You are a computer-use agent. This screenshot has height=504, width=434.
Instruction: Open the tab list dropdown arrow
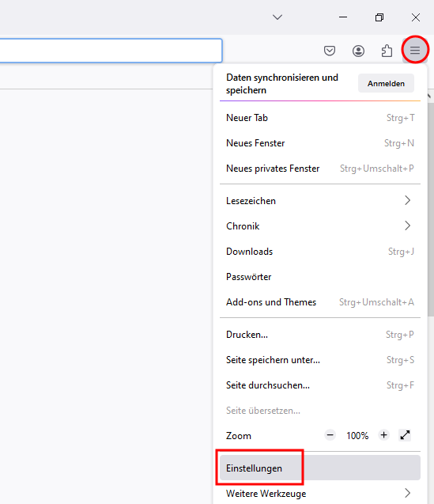[x=277, y=17]
